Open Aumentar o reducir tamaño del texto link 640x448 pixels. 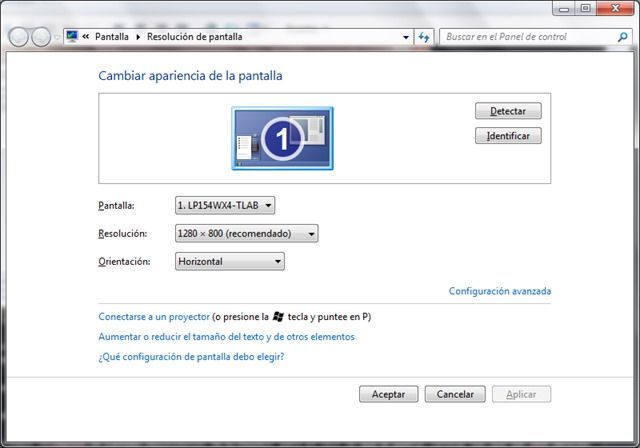coord(226,337)
